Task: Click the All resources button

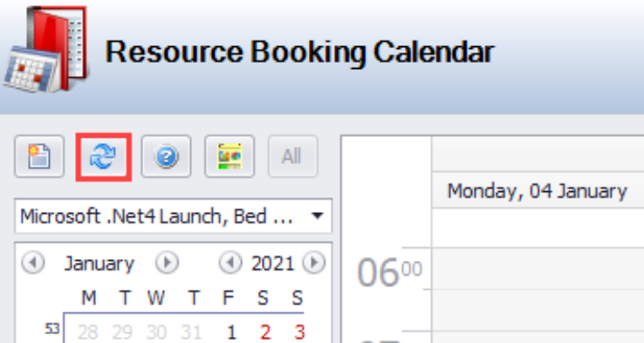Action: pos(292,156)
